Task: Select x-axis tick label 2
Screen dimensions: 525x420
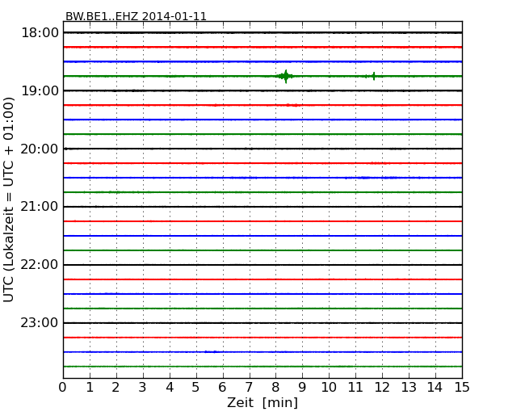Action: (115, 388)
